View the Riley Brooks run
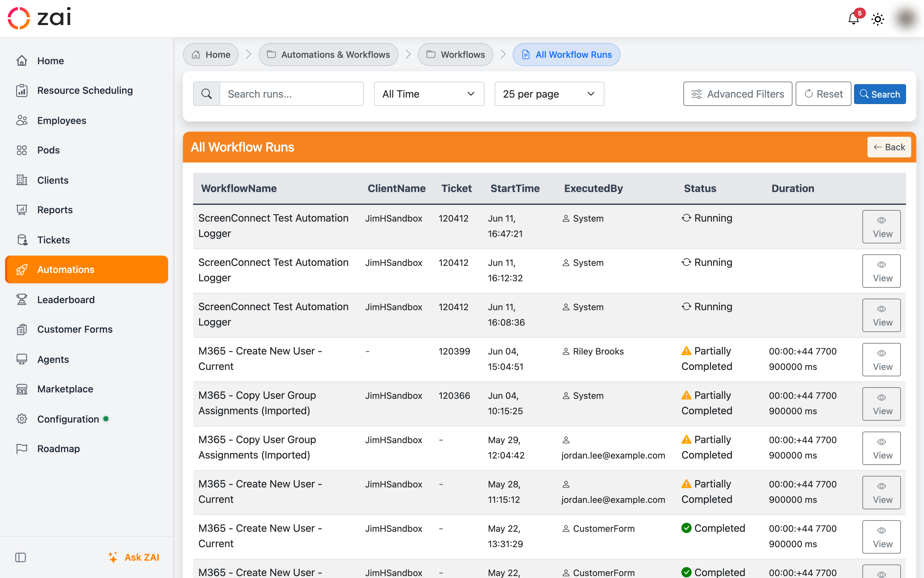This screenshot has width=924, height=578. 881,360
